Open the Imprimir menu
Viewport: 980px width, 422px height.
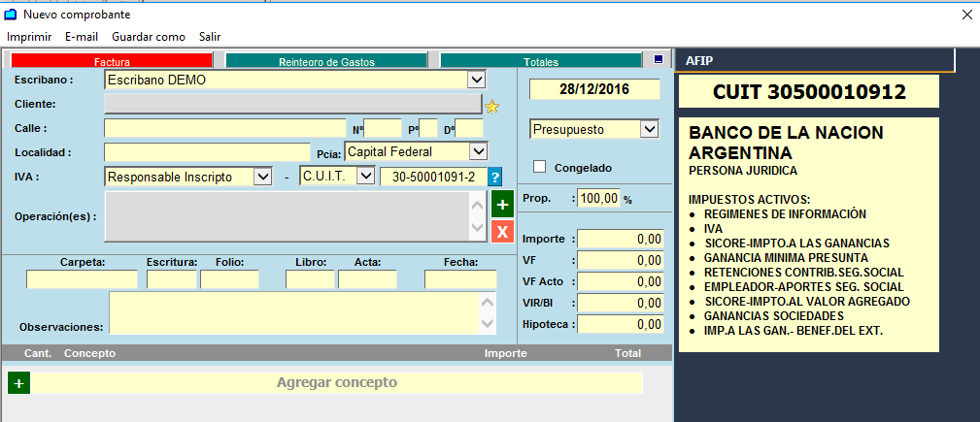click(x=29, y=37)
